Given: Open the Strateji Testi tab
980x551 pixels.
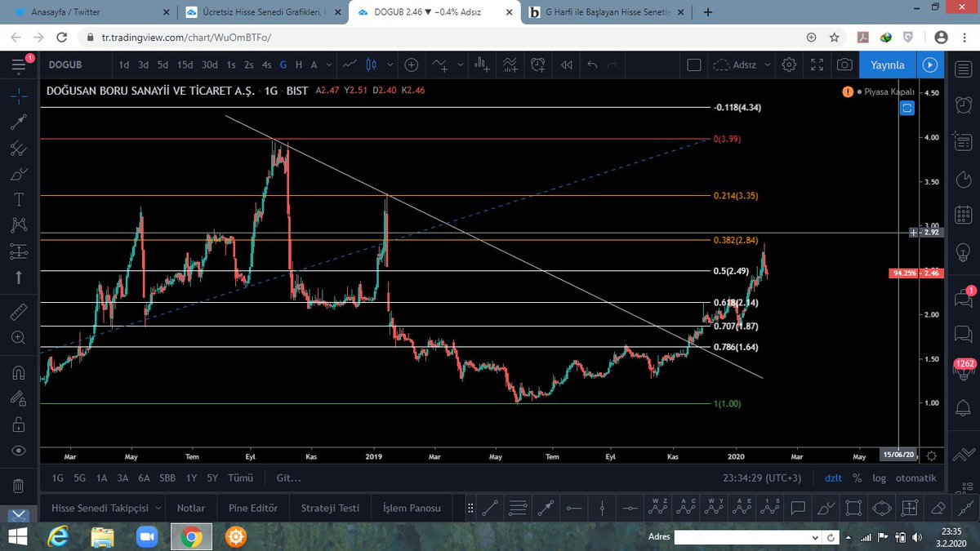Looking at the screenshot, I should pos(330,508).
